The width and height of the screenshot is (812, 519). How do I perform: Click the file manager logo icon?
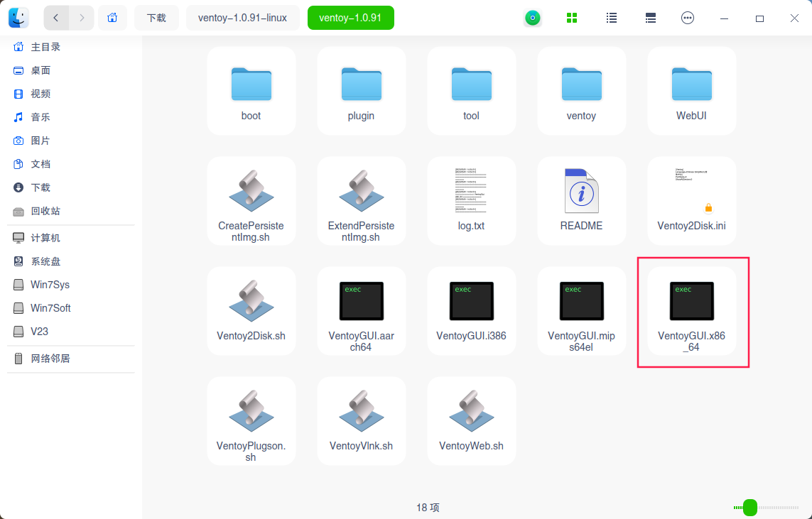tap(18, 18)
